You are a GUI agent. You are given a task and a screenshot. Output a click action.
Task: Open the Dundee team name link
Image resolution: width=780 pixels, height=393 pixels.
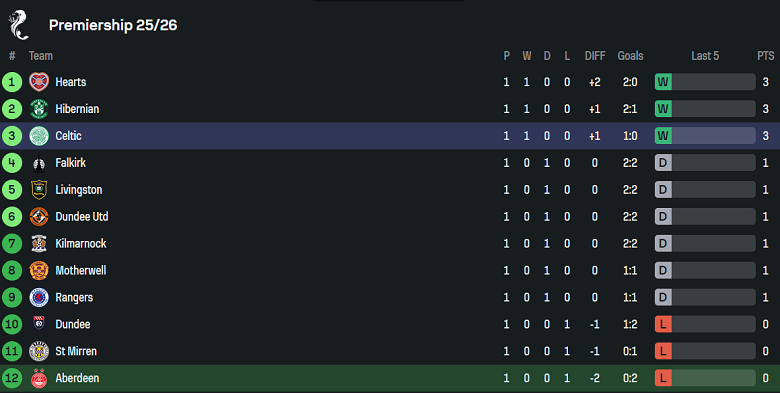pyautogui.click(x=73, y=324)
